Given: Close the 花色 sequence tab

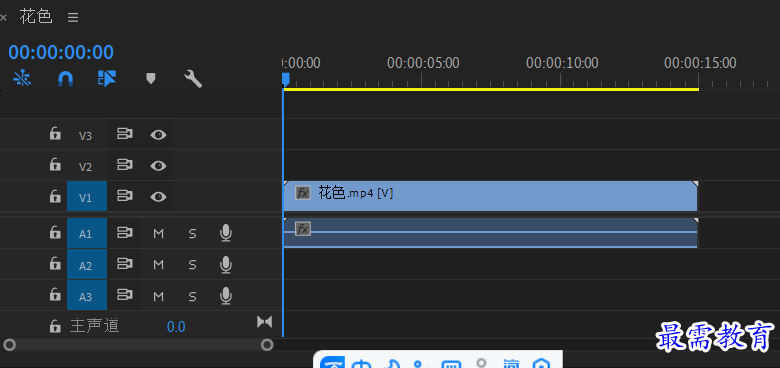Looking at the screenshot, I should tap(3, 18).
